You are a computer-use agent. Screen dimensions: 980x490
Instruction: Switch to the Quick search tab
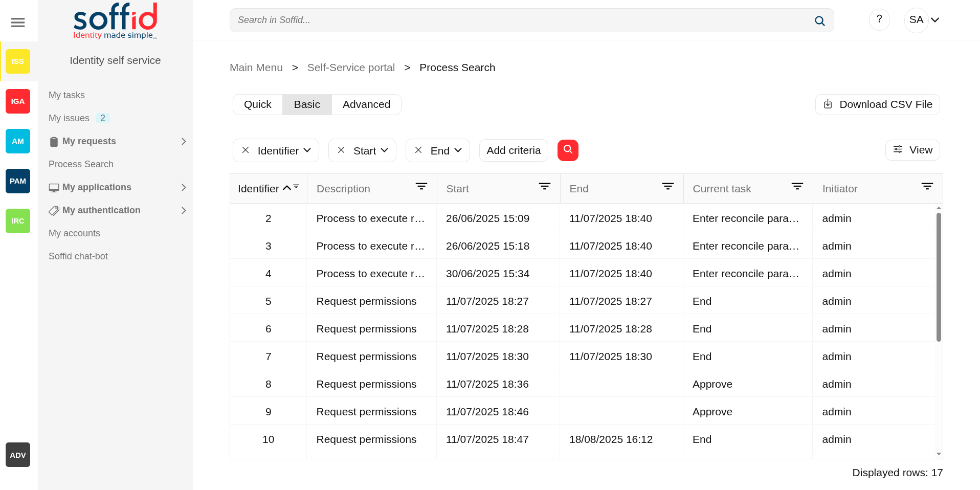pos(257,104)
